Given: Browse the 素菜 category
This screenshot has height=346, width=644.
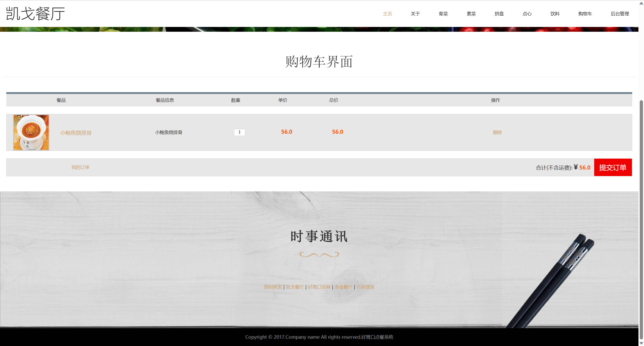Looking at the screenshot, I should coord(471,14).
